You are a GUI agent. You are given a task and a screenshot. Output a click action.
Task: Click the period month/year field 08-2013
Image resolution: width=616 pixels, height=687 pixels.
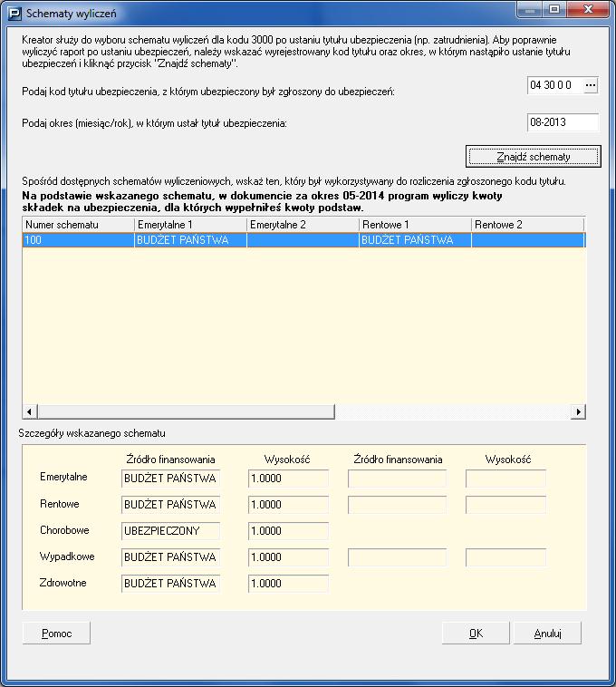562,122
